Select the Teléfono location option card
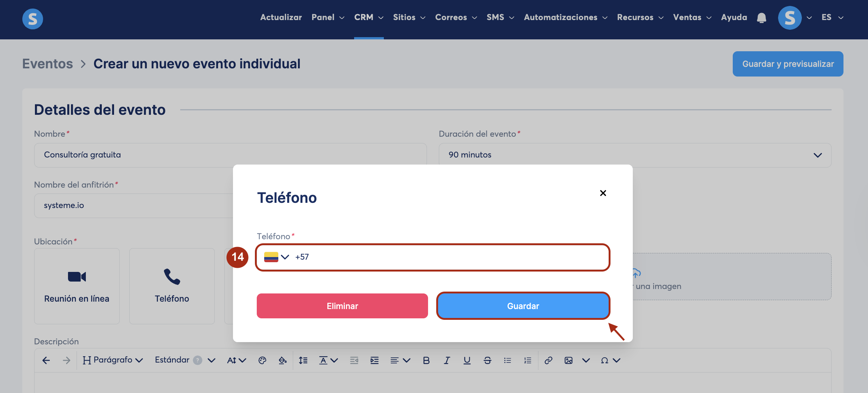Image resolution: width=868 pixels, height=393 pixels. (x=172, y=286)
